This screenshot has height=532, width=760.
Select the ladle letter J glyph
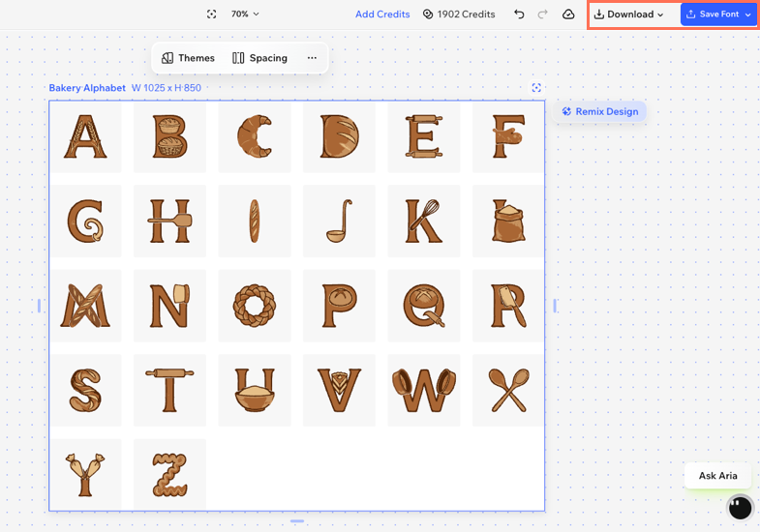click(339, 222)
